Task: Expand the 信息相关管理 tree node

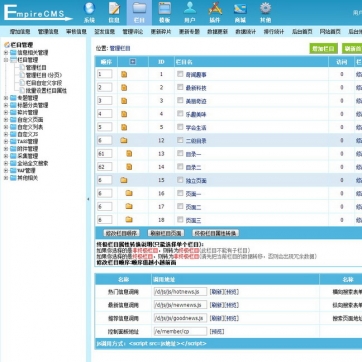Action: 6,53
